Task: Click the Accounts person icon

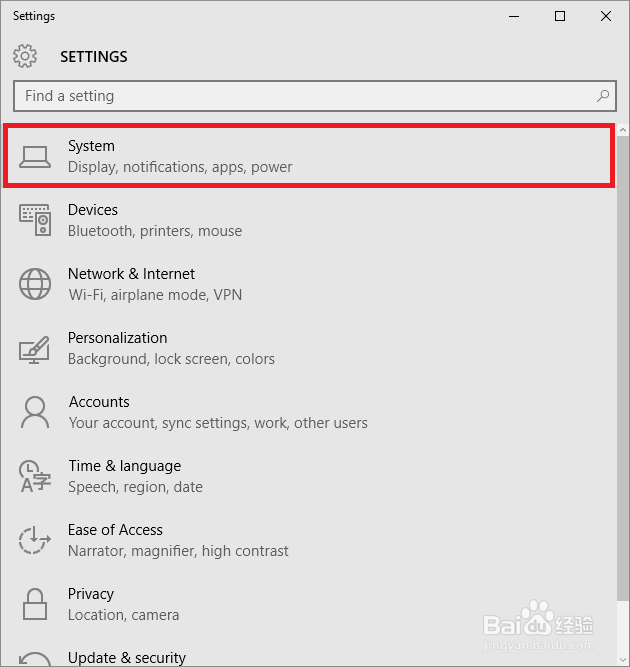Action: (x=35, y=412)
